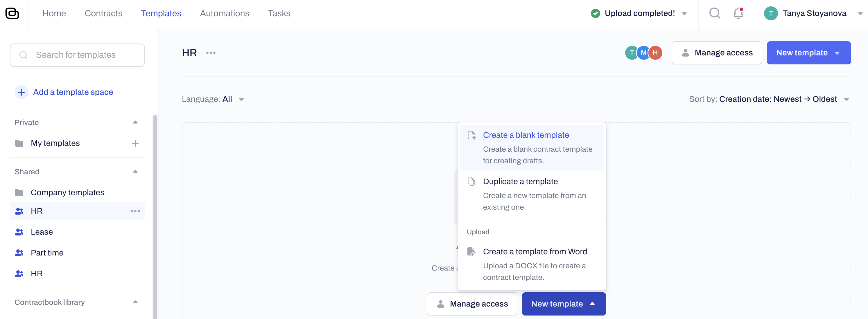Collapse the Contractbook library section
The height and width of the screenshot is (319, 868).
(x=135, y=302)
